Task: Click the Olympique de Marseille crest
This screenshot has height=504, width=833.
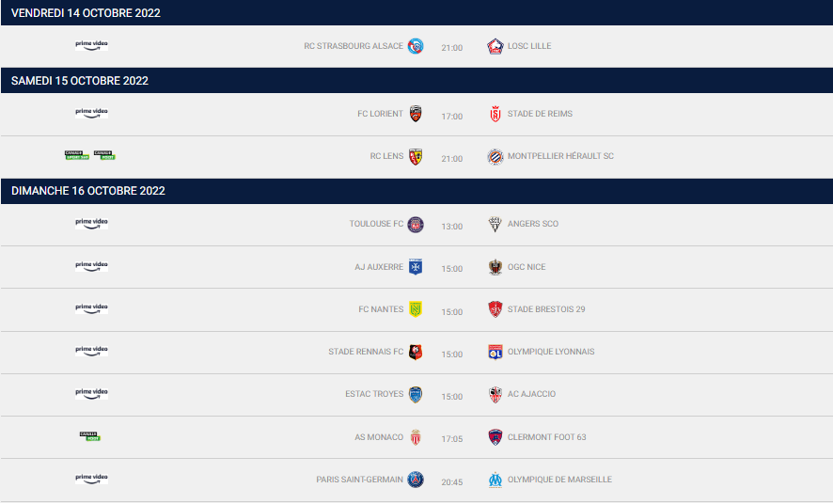Action: [x=495, y=480]
